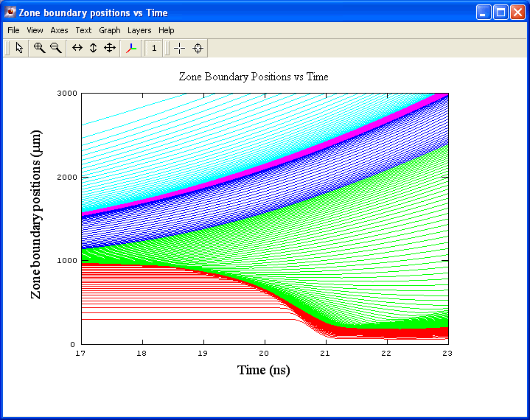This screenshot has height=420, width=530.
Task: Click the Time (ns) axis label
Action: [x=264, y=369]
